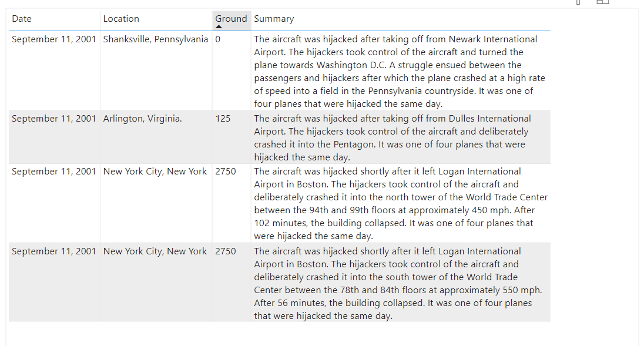Click the leftmost visual header icon
The height and width of the screenshot is (346, 644).
pos(578,3)
